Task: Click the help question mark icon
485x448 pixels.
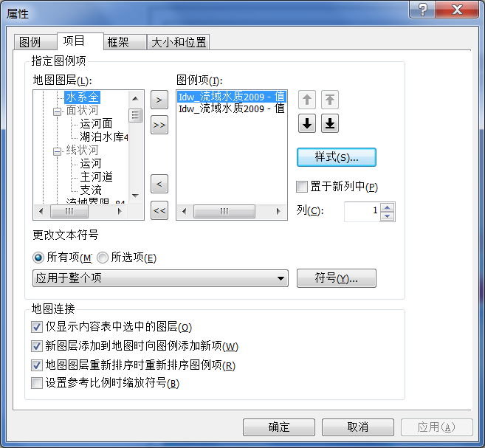Action: (422, 10)
